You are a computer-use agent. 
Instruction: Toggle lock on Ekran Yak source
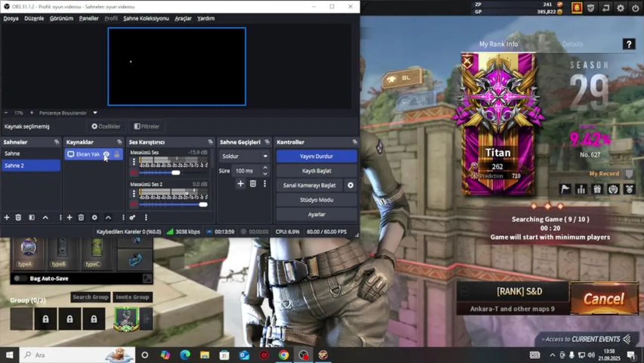coord(117,154)
